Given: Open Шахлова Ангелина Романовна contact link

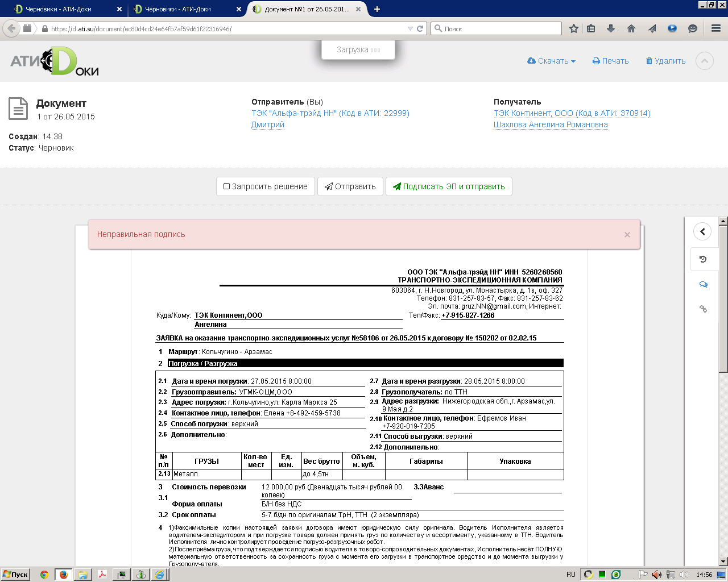Looking at the screenshot, I should (551, 124).
